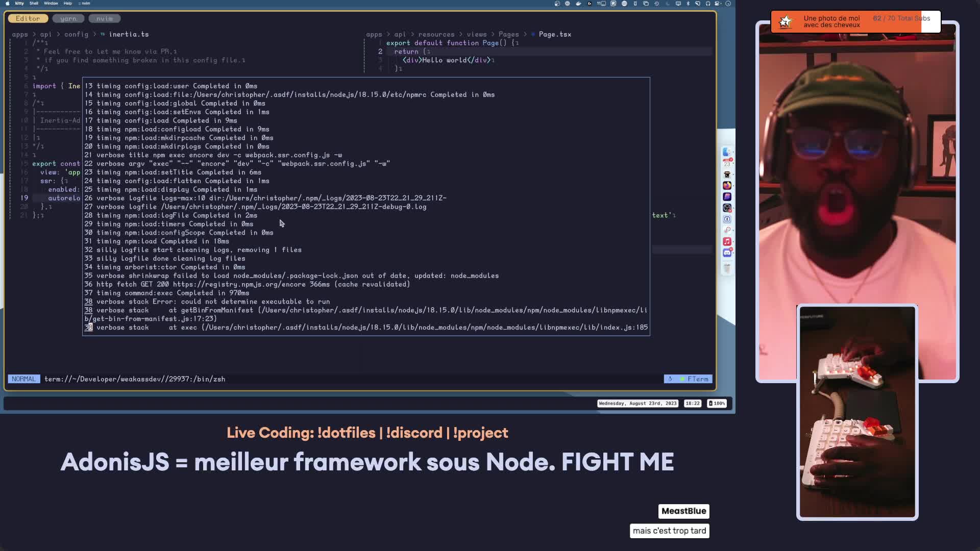980x551 pixels.
Task: Click log line 'npm exec encore dev'
Action: [213, 155]
